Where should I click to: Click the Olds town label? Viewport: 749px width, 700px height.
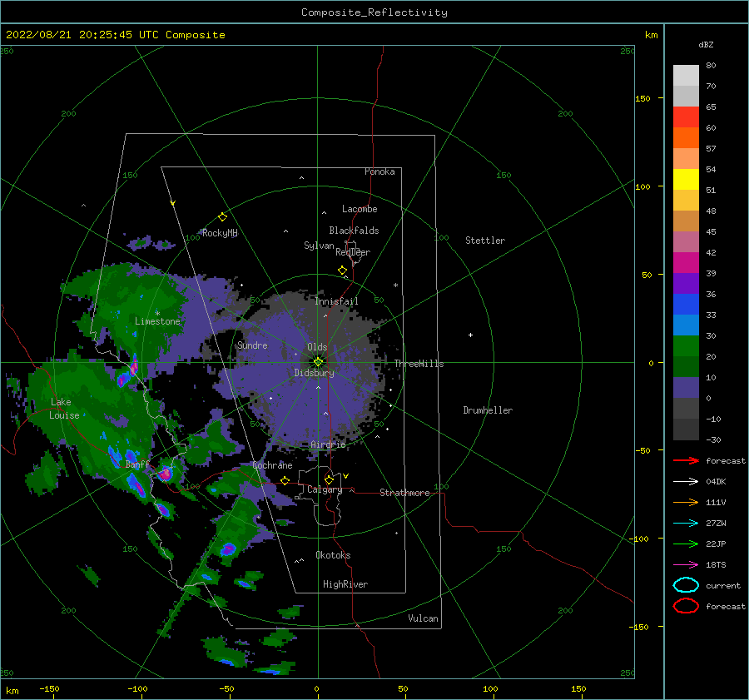point(317,347)
